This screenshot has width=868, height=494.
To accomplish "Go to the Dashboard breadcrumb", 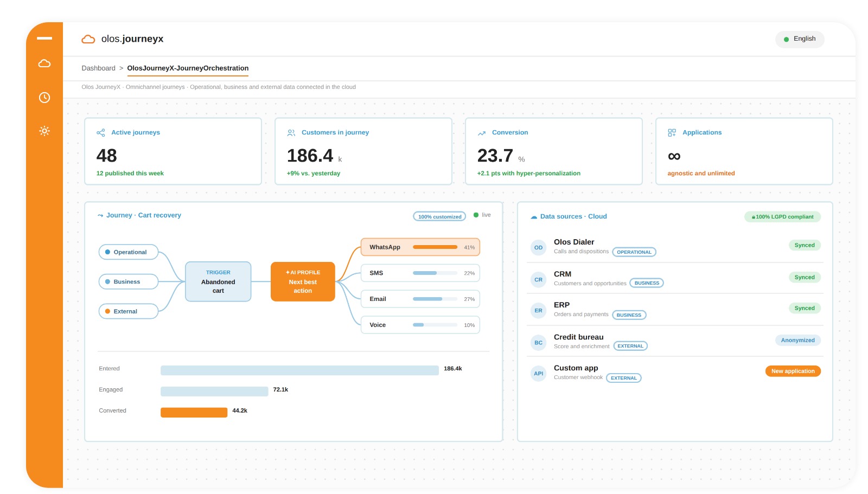I will (98, 68).
